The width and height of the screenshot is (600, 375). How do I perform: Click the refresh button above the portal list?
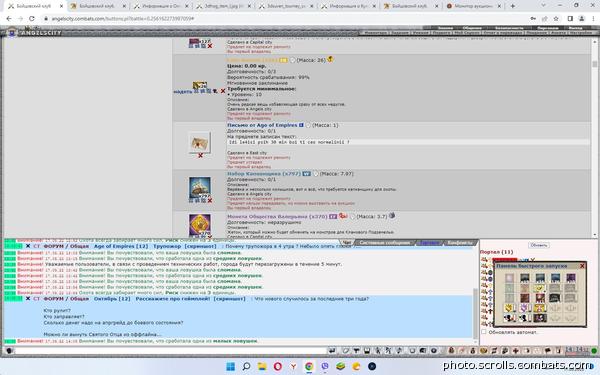point(539,245)
